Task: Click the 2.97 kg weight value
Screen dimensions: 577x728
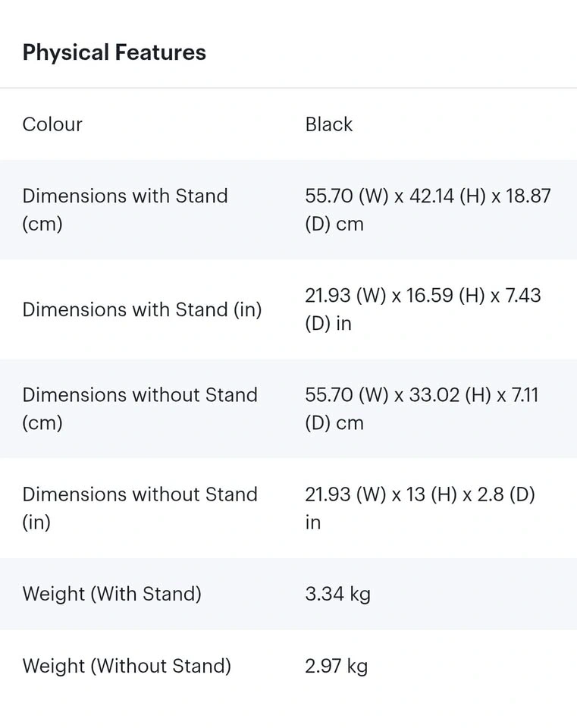Action: pos(336,666)
